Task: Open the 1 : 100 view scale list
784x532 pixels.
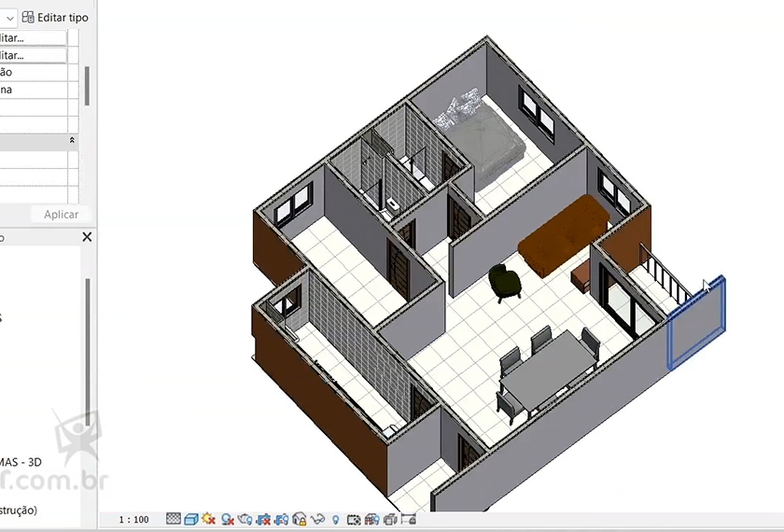Action: pyautogui.click(x=133, y=519)
